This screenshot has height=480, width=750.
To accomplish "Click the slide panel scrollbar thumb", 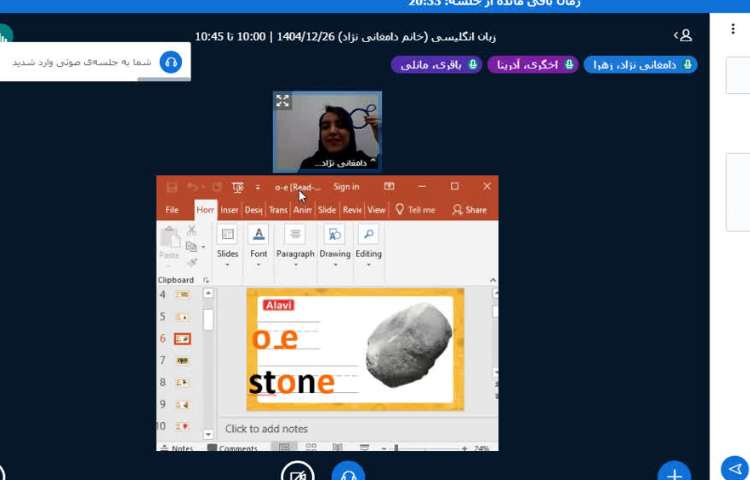I will 208,319.
